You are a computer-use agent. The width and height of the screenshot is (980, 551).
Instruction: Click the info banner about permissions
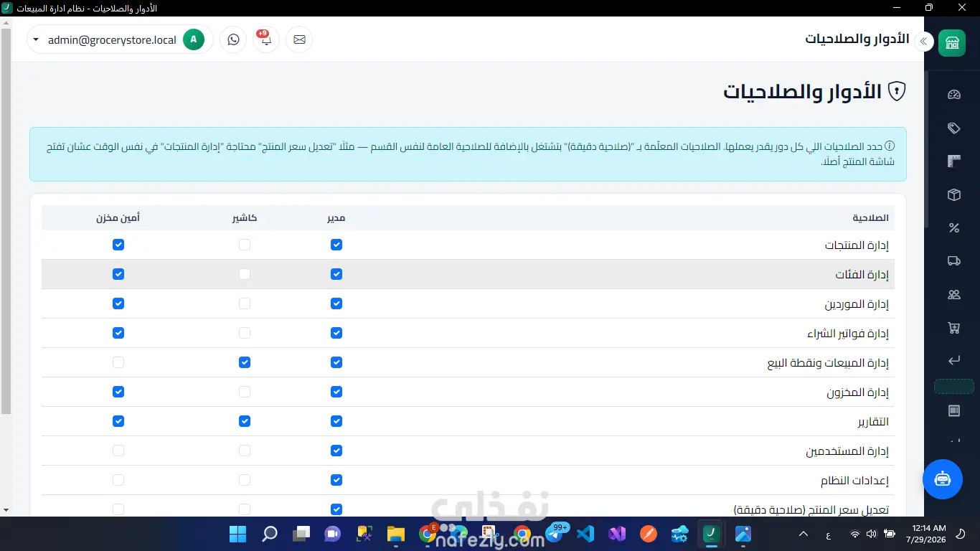(468, 154)
